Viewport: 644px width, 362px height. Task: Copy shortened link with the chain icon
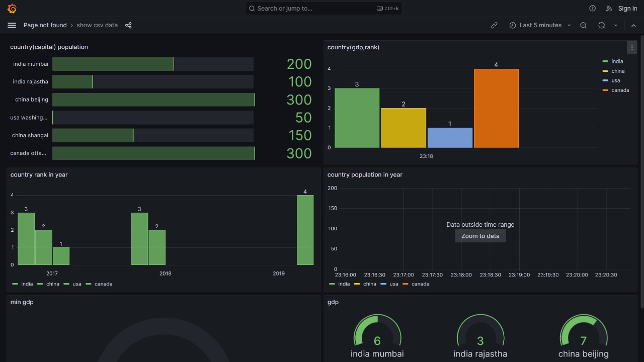tap(494, 25)
